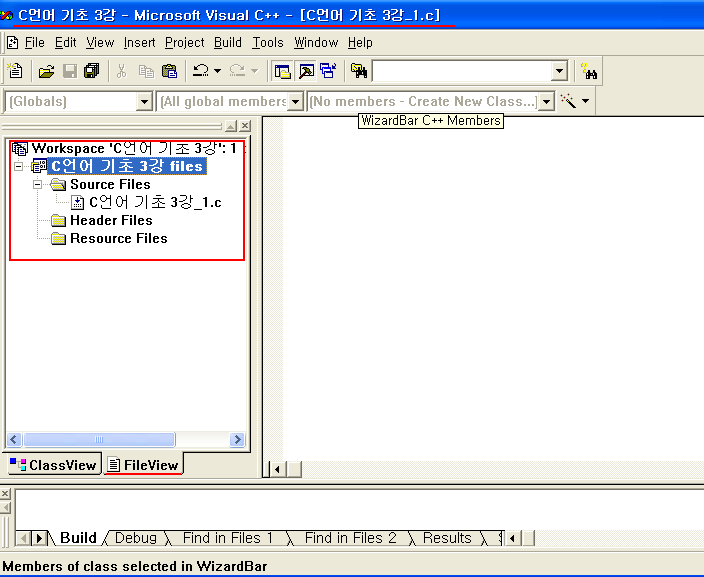Click output tabs scroll right arrow
Viewport: 704px width, 577px height.
(40, 537)
